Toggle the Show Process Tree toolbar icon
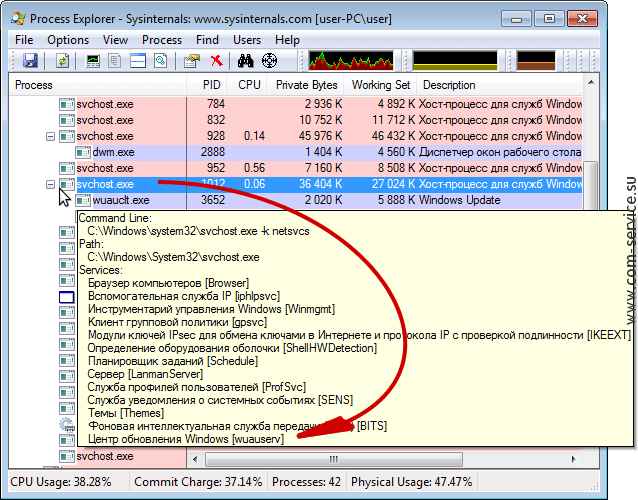Viewport: 638px width, 500px height. point(115,61)
